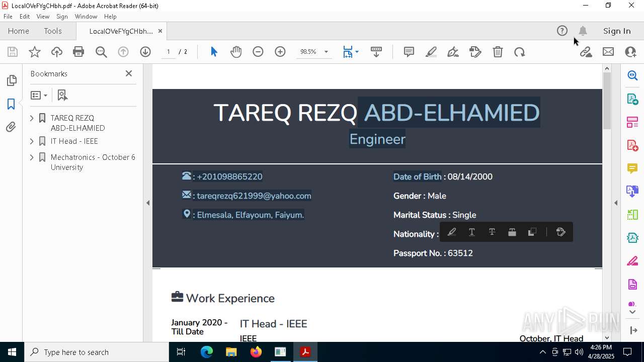Go to previous page arrow

(x=123, y=52)
